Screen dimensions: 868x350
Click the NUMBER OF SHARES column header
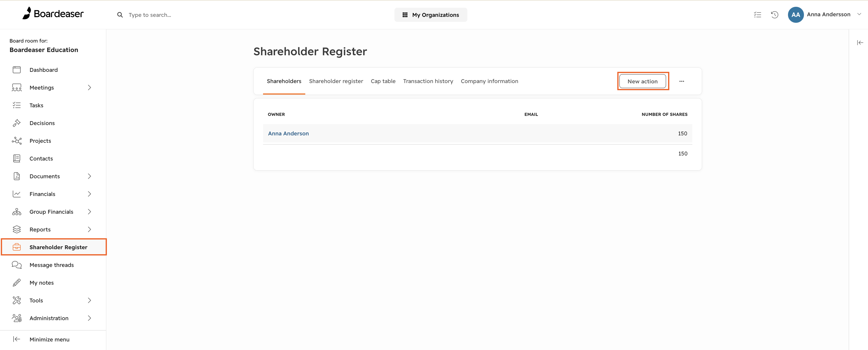665,114
